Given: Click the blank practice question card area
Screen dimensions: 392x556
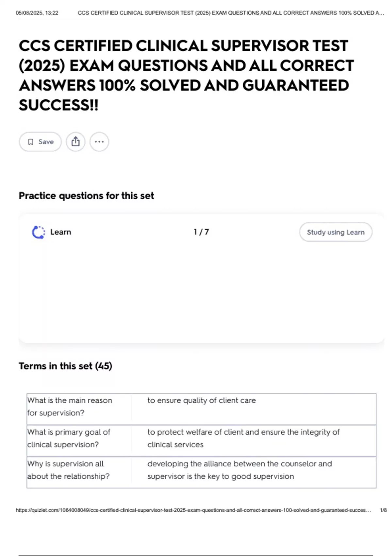Looking at the screenshot, I should [x=201, y=291].
